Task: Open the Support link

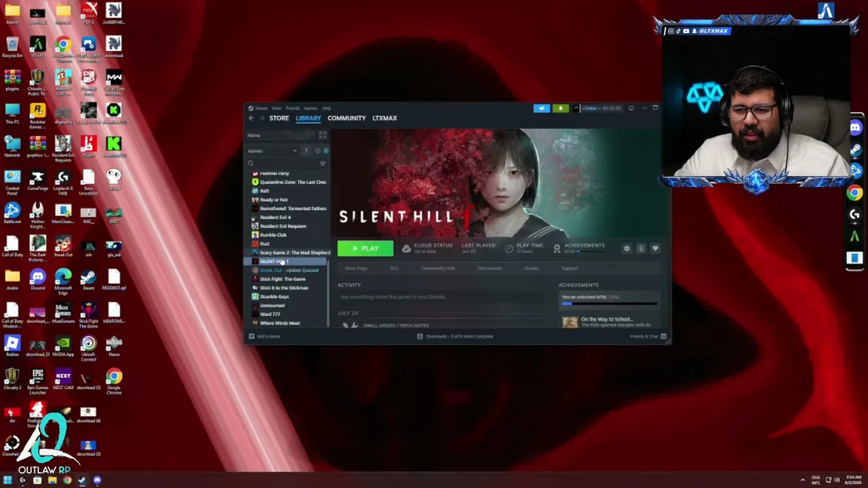Action: click(x=570, y=268)
